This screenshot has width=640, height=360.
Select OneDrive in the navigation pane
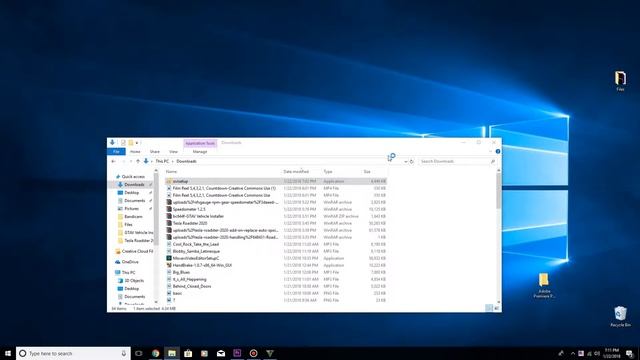pyautogui.click(x=130, y=262)
